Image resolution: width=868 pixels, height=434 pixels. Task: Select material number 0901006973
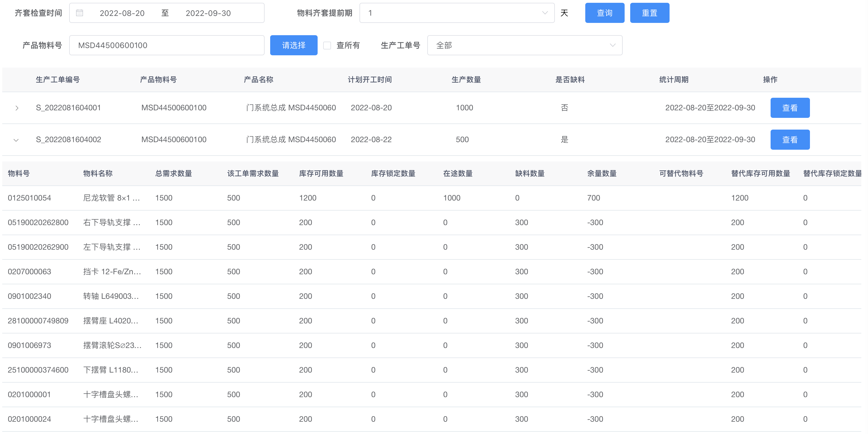pos(29,346)
